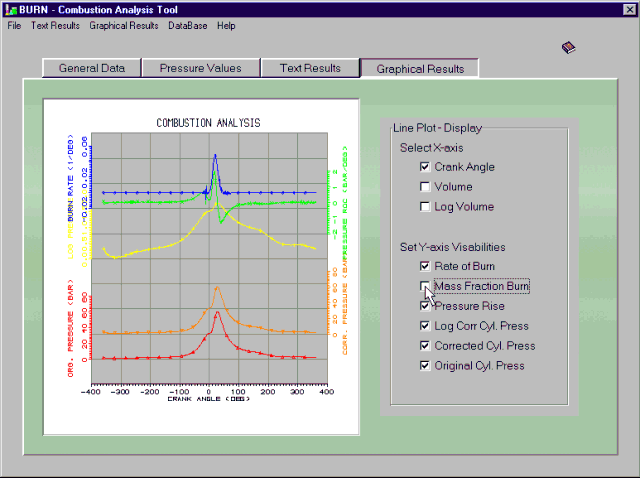Viewport: 640px width, 478px height.
Task: Click the Select X-axis heading
Action: (x=431, y=148)
